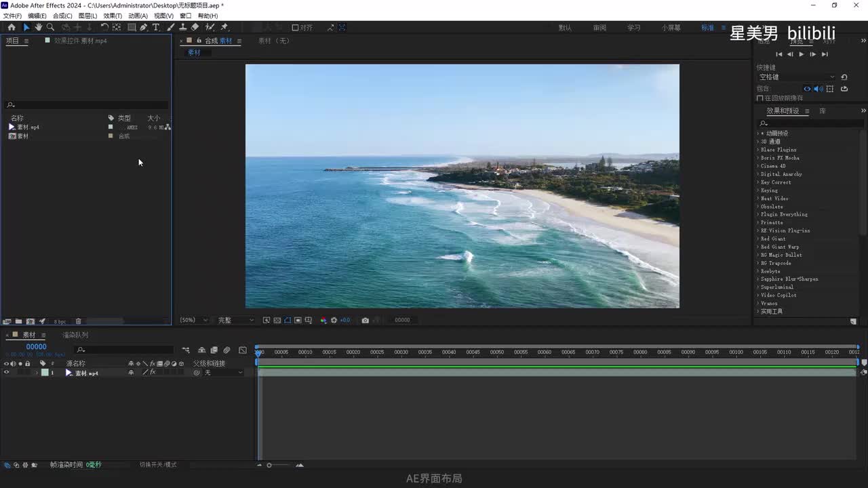This screenshot has height=488, width=868.
Task: Click the timeline zoom slider handle
Action: coord(269,465)
